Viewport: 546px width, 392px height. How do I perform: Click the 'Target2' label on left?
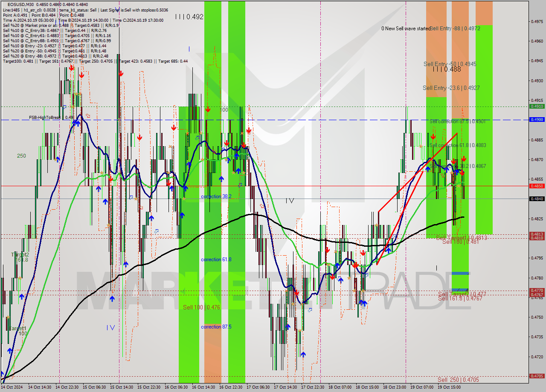(x=20, y=254)
